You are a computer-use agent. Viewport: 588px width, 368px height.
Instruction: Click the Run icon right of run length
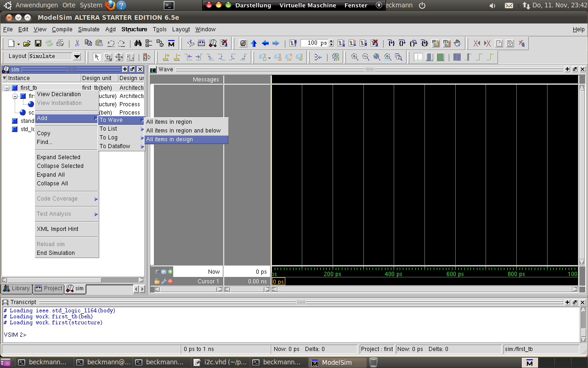341,43
